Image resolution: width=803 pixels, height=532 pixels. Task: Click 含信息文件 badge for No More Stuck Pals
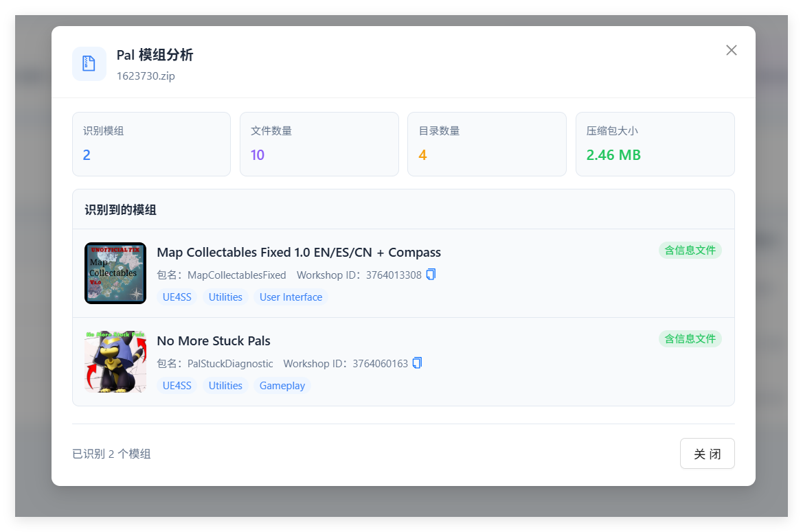point(690,338)
